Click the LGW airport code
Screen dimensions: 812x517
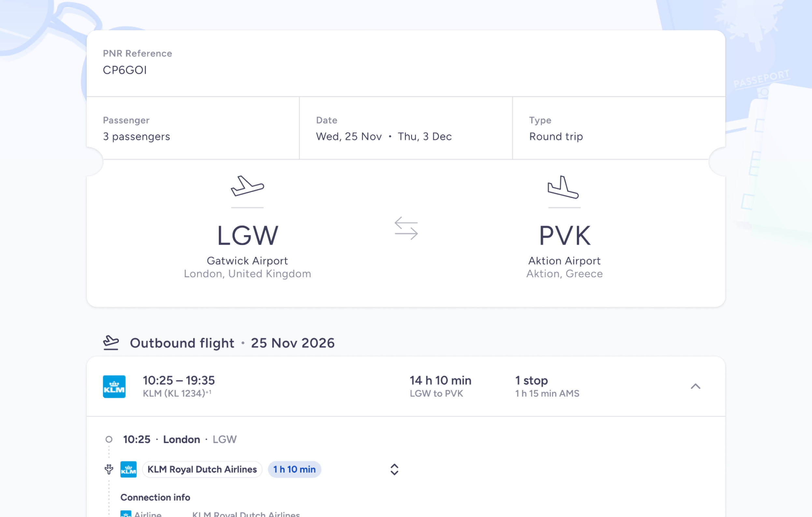coord(248,236)
